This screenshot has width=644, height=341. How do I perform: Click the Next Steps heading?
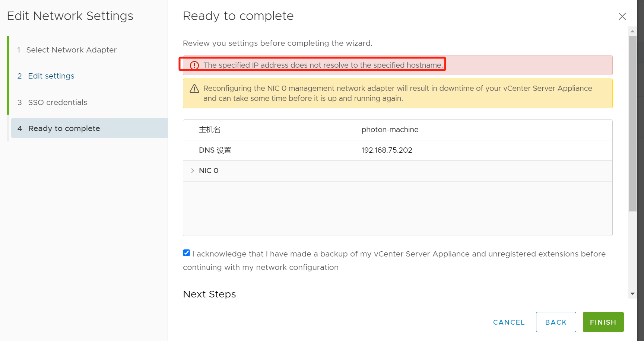pyautogui.click(x=209, y=294)
